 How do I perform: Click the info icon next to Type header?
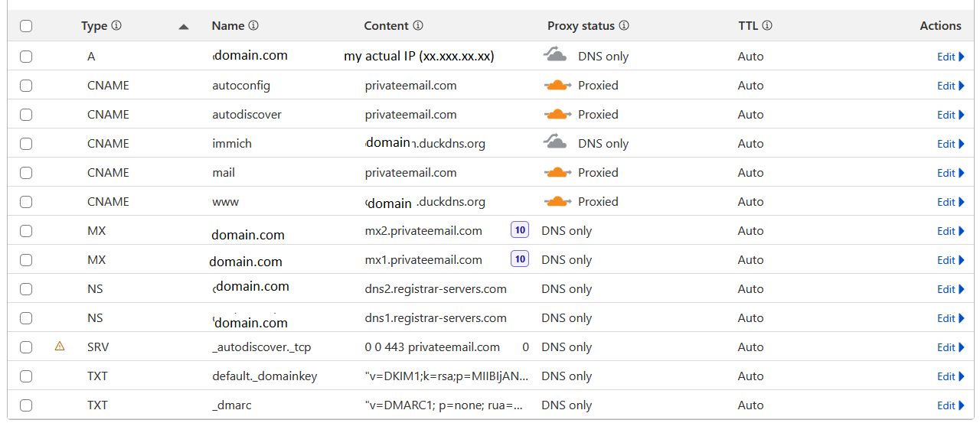coord(116,25)
